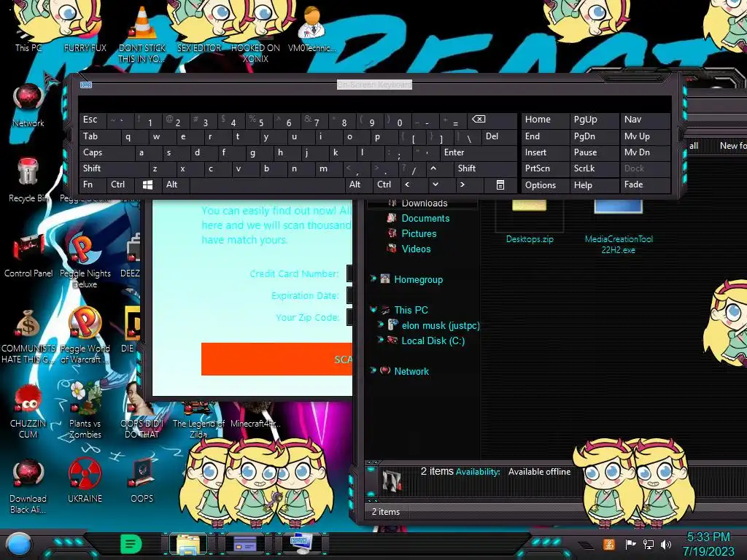This screenshot has height=560, width=747.
Task: Open the green Spotify-like taskbar icon
Action: (131, 544)
